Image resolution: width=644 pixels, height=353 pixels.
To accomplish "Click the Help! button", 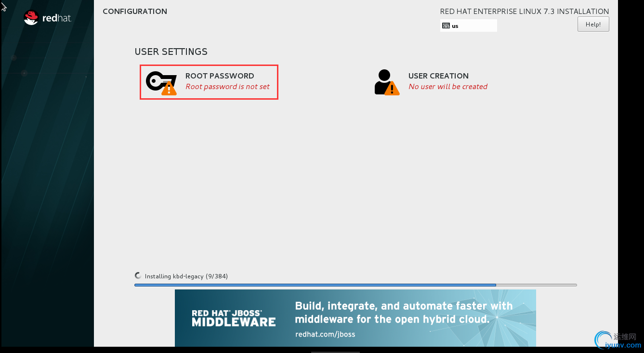I will tap(593, 25).
